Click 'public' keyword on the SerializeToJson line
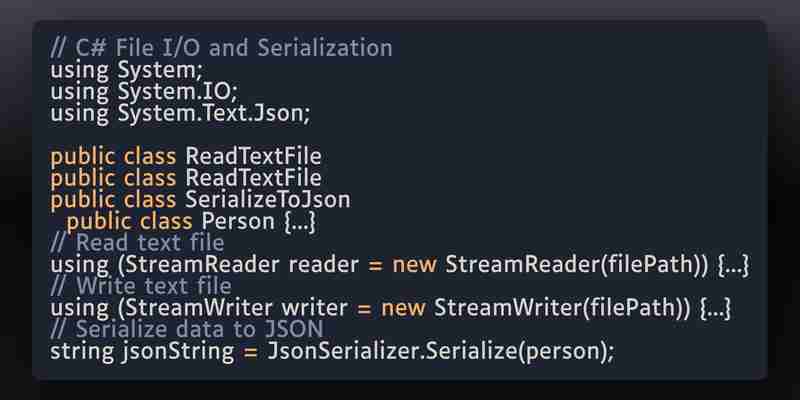This screenshot has height=400, width=800. pos(83,200)
